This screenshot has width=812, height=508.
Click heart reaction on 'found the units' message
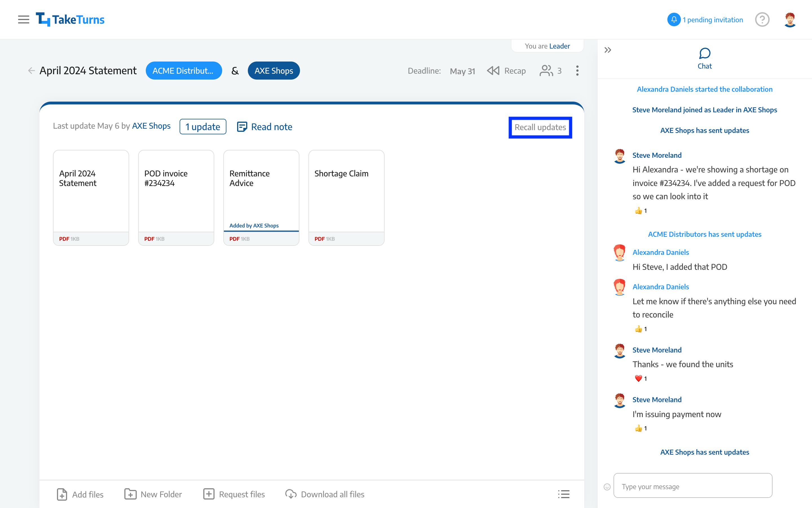[641, 379]
